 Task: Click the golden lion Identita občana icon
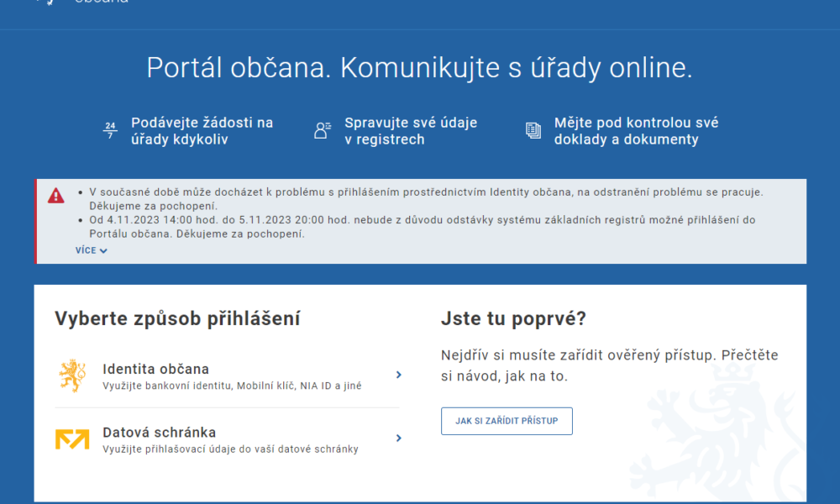tap(72, 375)
